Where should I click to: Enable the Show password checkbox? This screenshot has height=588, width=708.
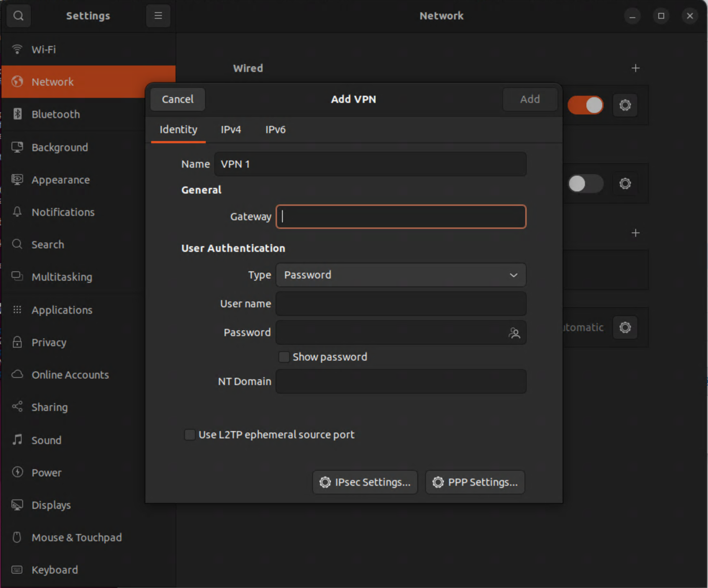coord(284,357)
